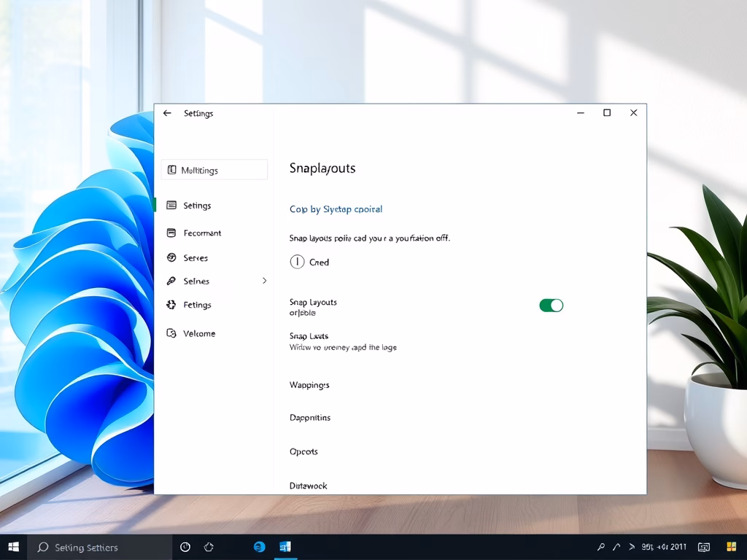Select Distawock at the bottom of list
The width and height of the screenshot is (747, 560).
click(308, 486)
